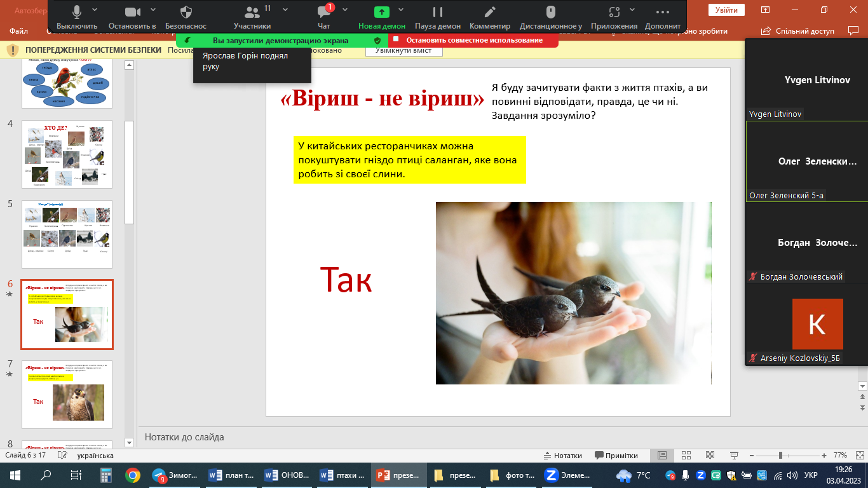The height and width of the screenshot is (488, 868).
Task: Start Новая демонстрация green share button
Action: pos(381,17)
